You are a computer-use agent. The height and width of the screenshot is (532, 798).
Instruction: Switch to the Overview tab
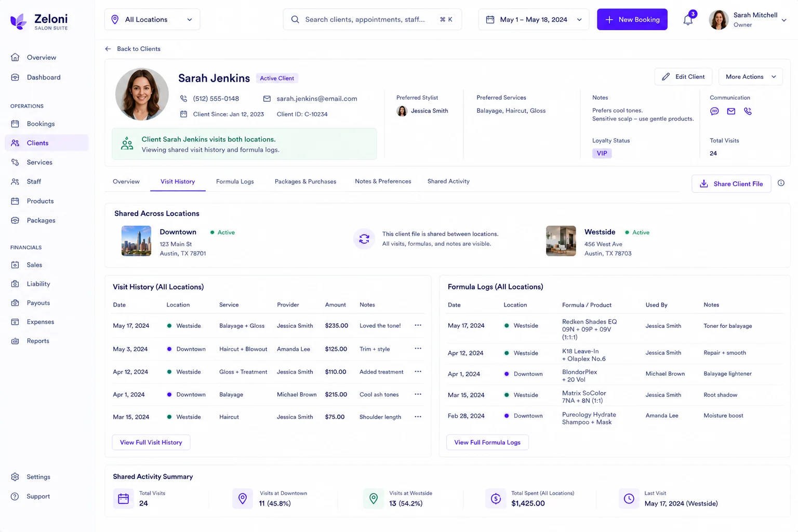click(x=126, y=181)
